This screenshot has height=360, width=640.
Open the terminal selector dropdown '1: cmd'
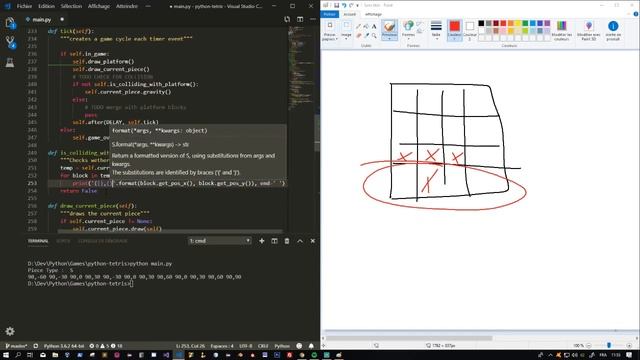coord(220,241)
